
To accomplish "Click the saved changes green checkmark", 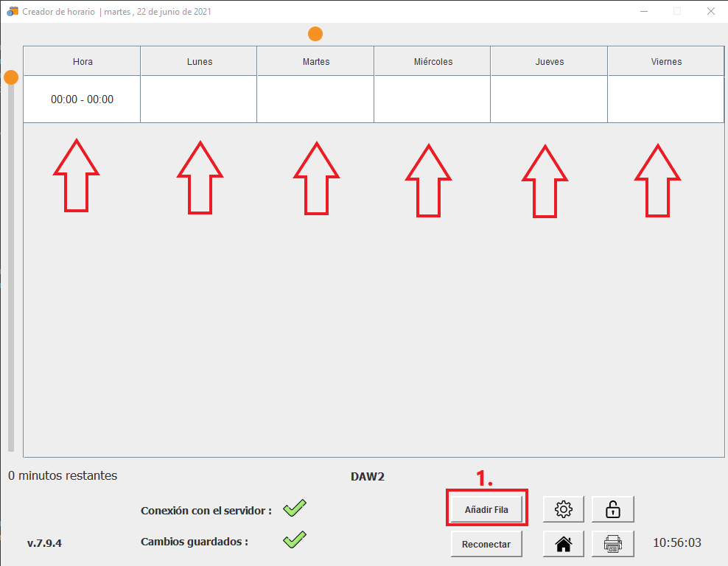I will click(x=294, y=540).
